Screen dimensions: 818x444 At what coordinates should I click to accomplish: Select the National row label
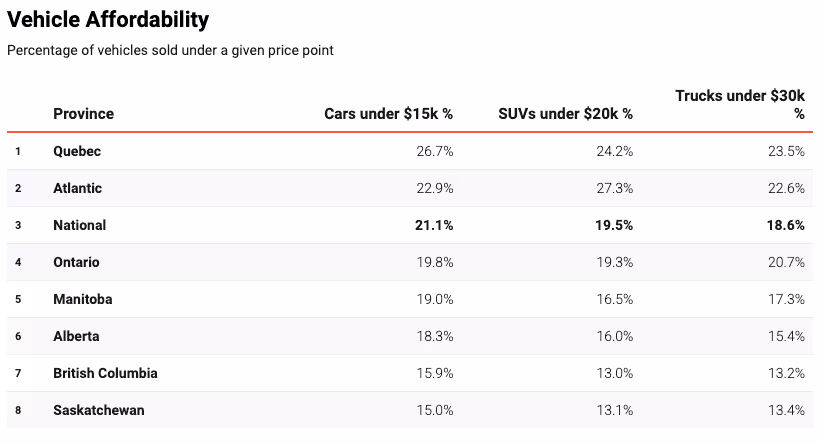click(79, 225)
